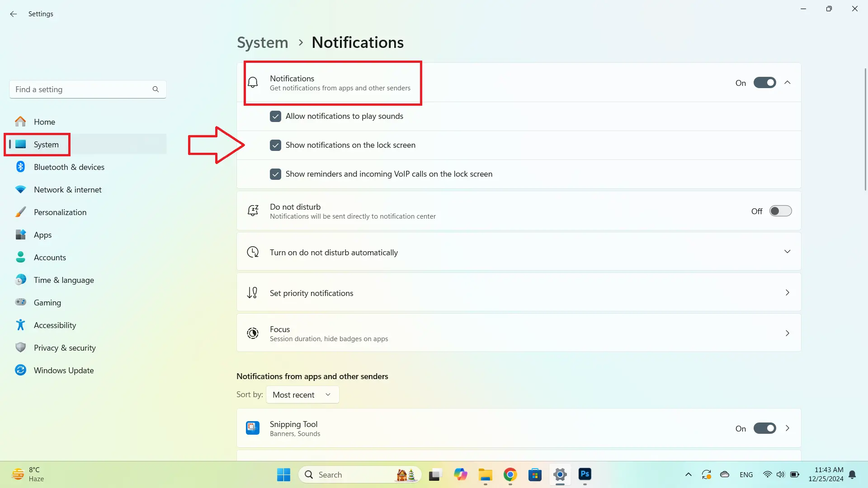Uncheck Allow notifications to play sounds
868x488 pixels.
[275, 116]
